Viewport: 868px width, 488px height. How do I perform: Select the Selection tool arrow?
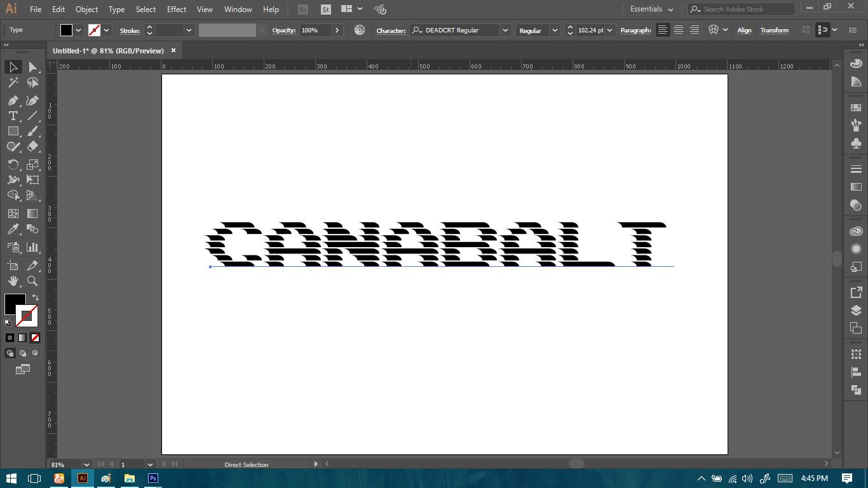[13, 67]
